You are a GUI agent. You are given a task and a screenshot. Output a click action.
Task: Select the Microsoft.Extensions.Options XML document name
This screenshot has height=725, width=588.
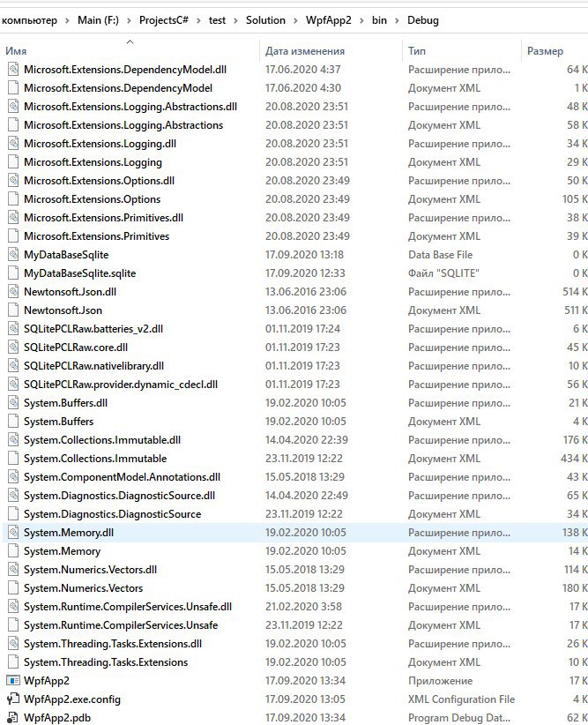92,199
